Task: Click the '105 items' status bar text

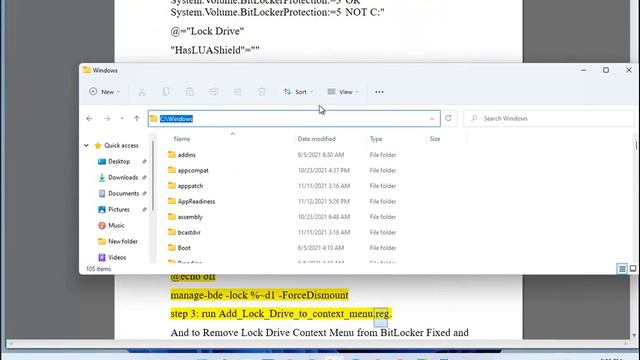Action: click(98, 269)
